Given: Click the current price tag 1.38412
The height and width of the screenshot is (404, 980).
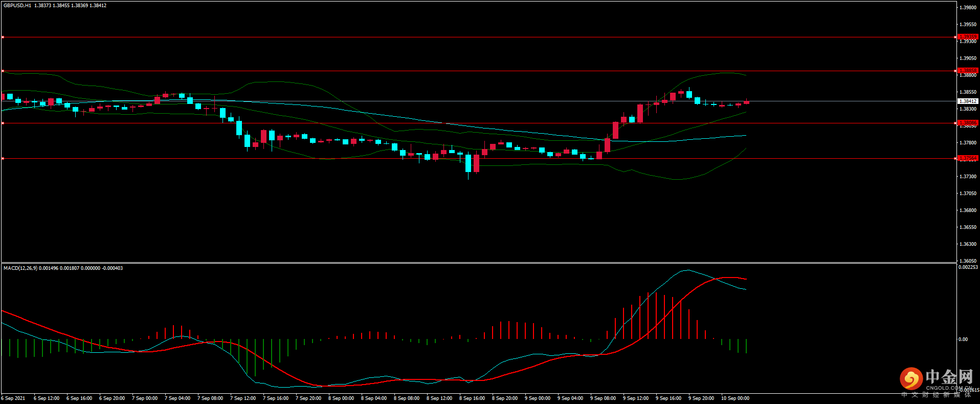Looking at the screenshot, I should [968, 101].
